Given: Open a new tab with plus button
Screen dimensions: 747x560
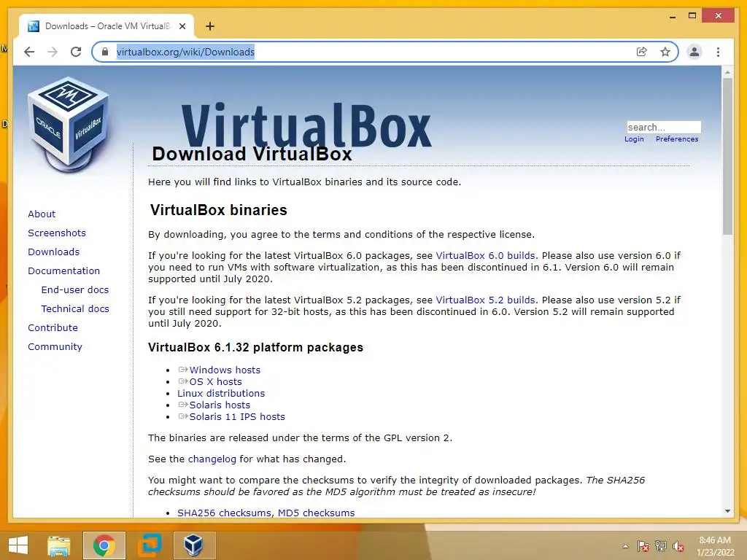Looking at the screenshot, I should 210,26.
